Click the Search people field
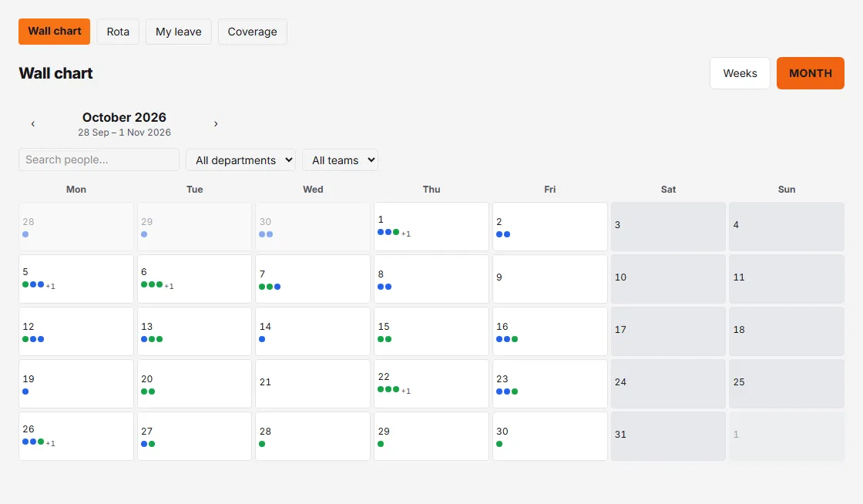 click(99, 160)
